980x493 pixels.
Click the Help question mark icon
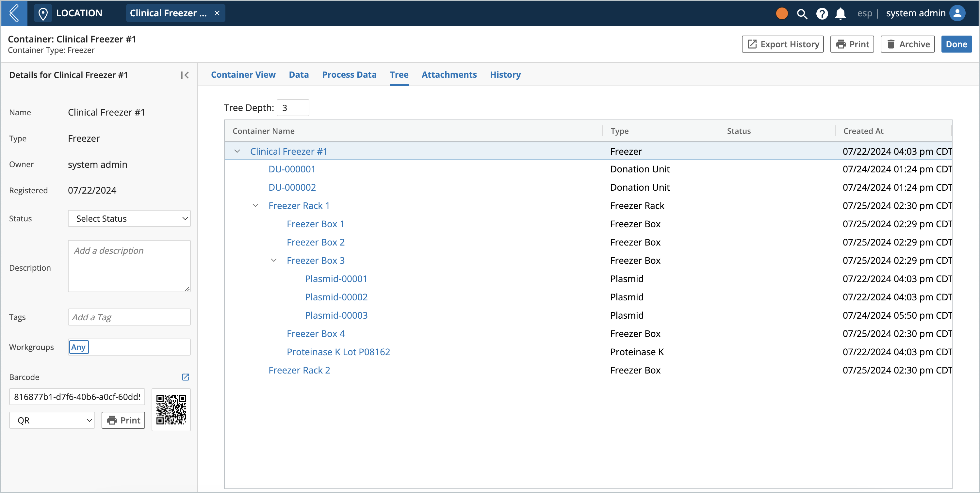pos(822,14)
